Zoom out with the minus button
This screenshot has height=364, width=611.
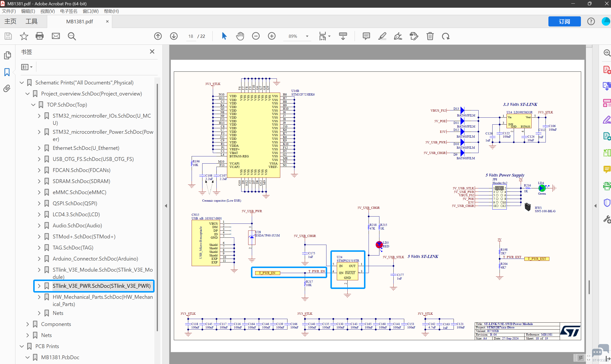(x=256, y=36)
